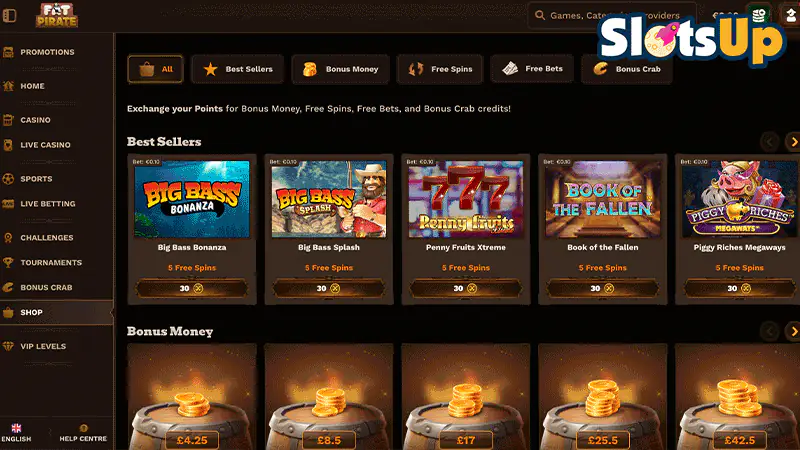Image resolution: width=800 pixels, height=450 pixels.
Task: Open Penny Fruits Xtreme thumbnail
Action: [x=466, y=199]
